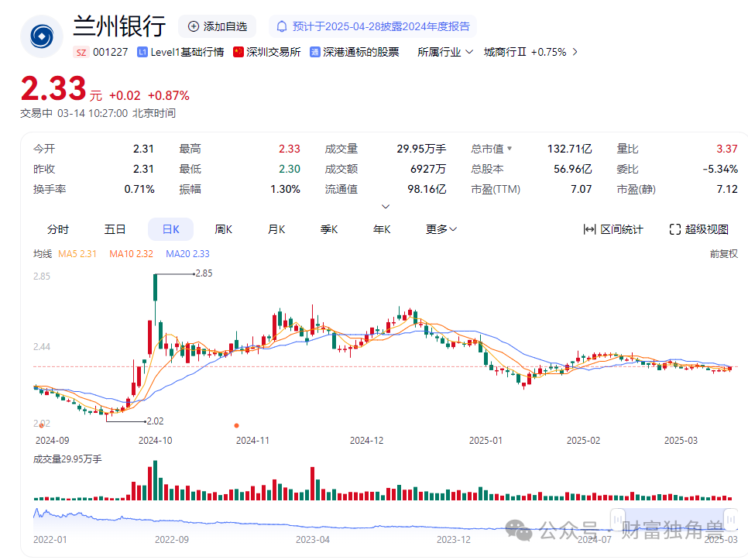Image resolution: width=748 pixels, height=560 pixels.
Task: Toggle MA20 2.33 moving average
Action: point(187,254)
